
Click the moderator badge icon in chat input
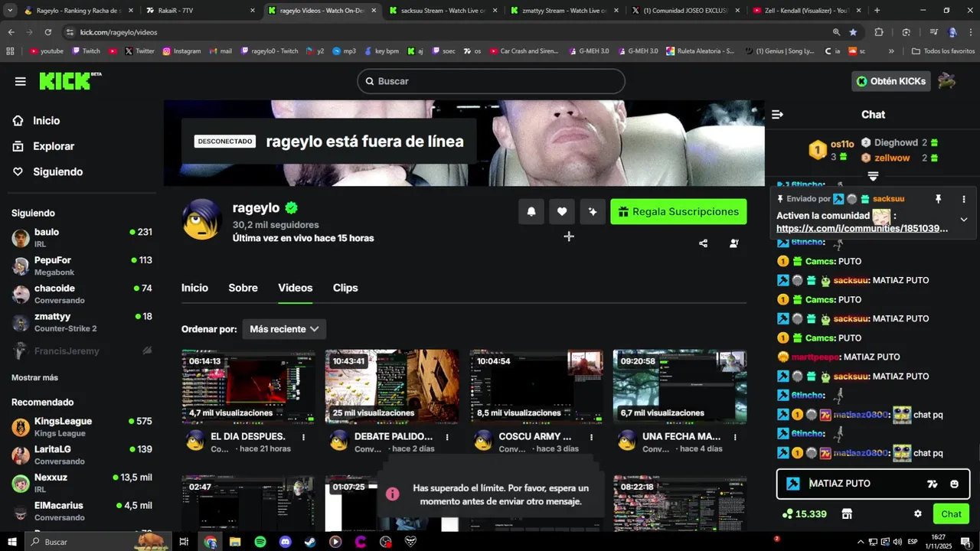pos(793,484)
